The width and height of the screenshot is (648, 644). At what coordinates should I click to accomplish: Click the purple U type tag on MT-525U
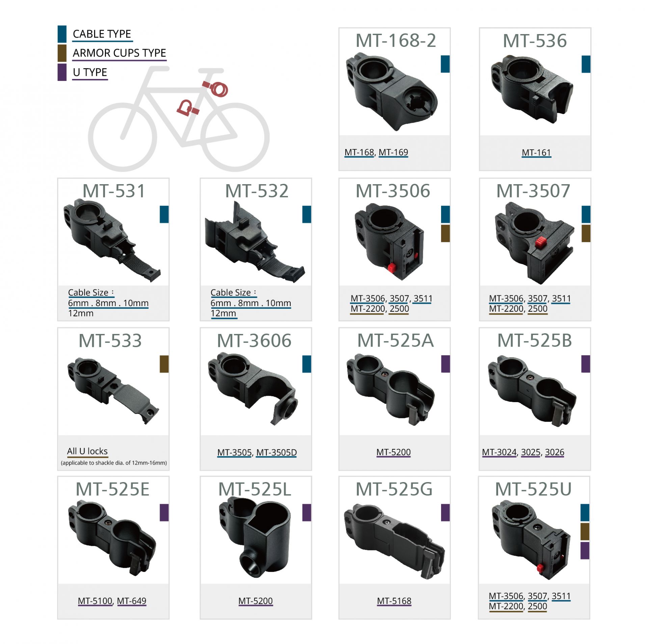pyautogui.click(x=584, y=550)
